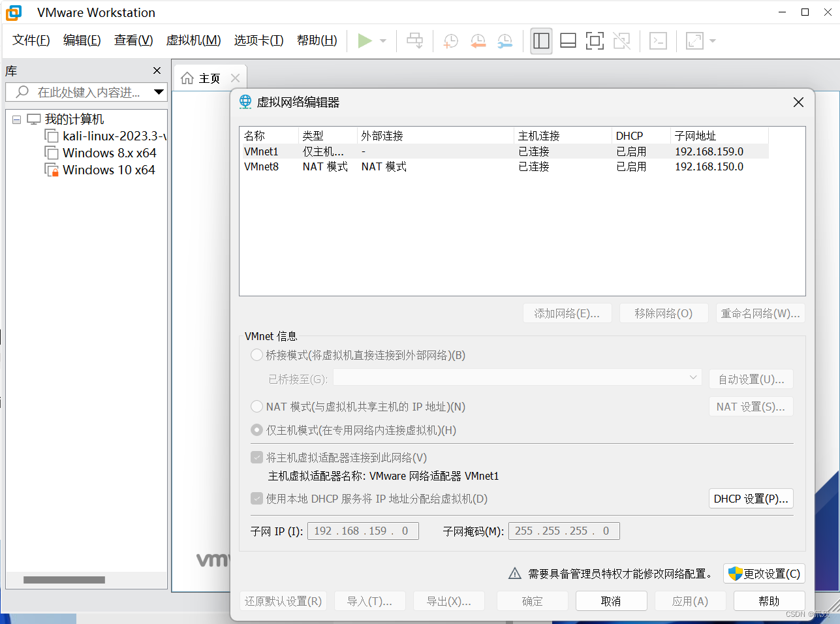Select the 桥接模式 radio button
Image resolution: width=840 pixels, height=624 pixels.
(257, 355)
